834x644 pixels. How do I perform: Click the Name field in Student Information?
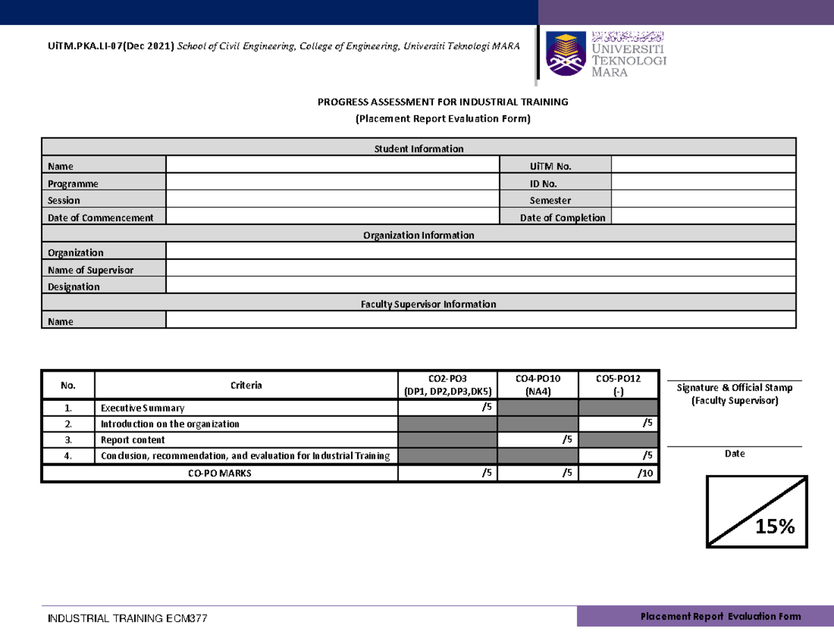(333, 165)
